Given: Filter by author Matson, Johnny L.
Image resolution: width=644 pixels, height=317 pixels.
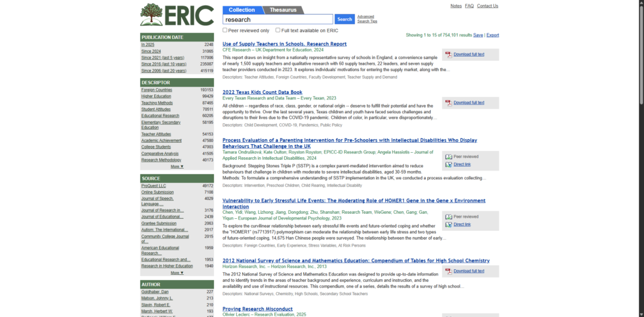Looking at the screenshot, I should (x=157, y=299).
